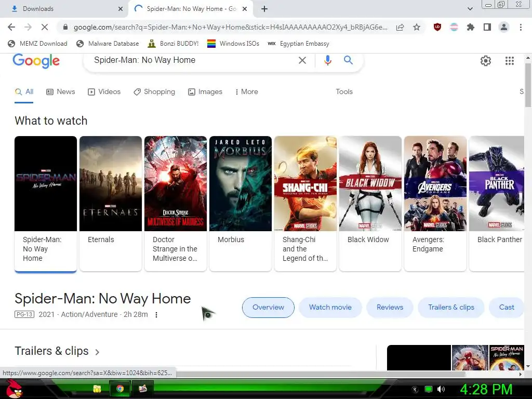Select the All search tab
Screen dimensions: 532x399
24,91
